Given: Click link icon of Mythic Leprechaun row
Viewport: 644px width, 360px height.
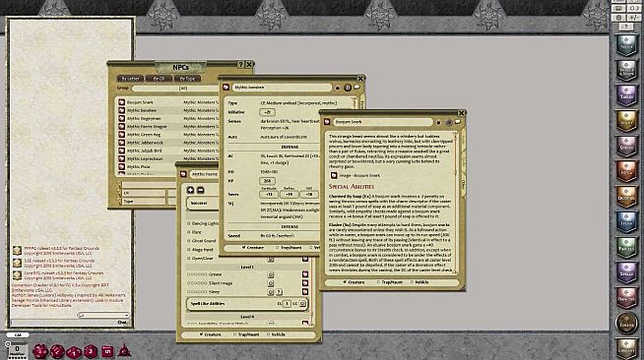Looking at the screenshot, I should [x=121, y=158].
